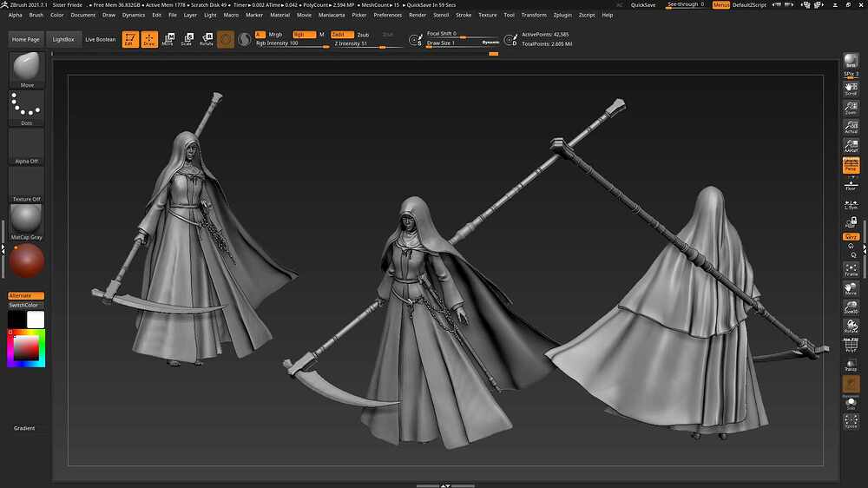Toggle the Gizmo 3D icon
Screen dimensions: 868x488
pyautogui.click(x=226, y=39)
